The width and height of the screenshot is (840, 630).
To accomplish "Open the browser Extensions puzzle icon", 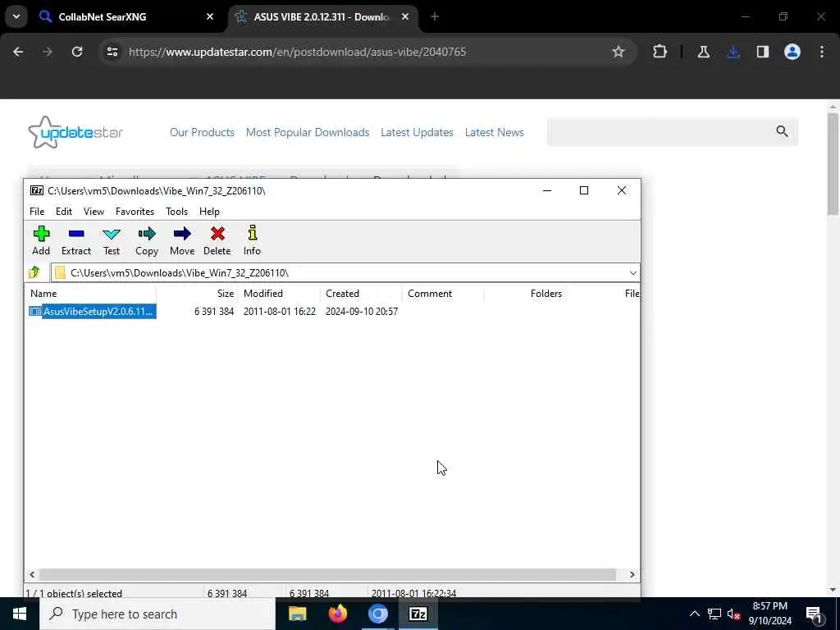I will click(x=660, y=52).
